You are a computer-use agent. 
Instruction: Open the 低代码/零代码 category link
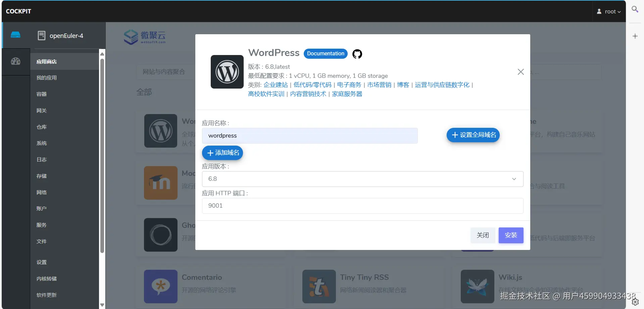click(312, 85)
